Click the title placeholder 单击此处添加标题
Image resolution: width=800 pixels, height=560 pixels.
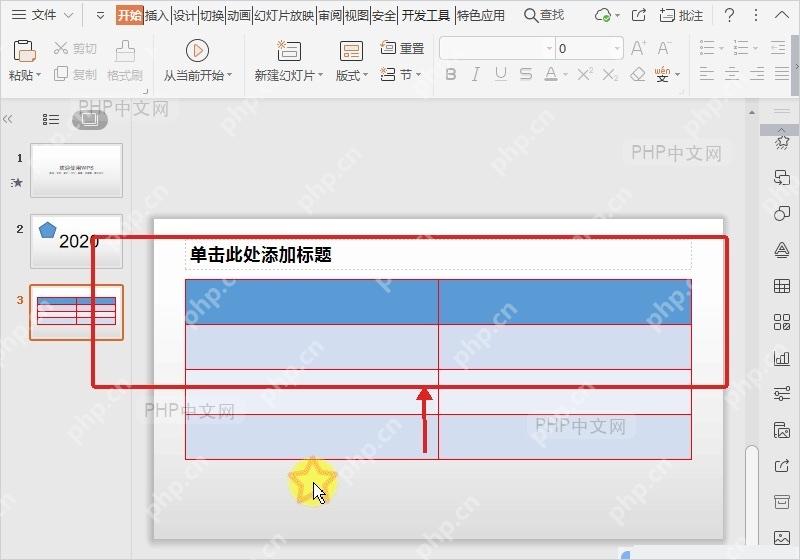tap(260, 254)
